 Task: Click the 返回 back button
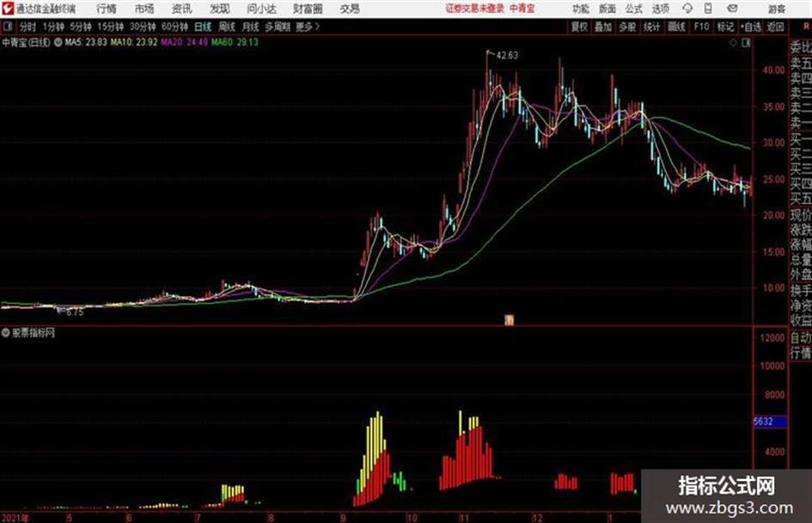pos(776,27)
